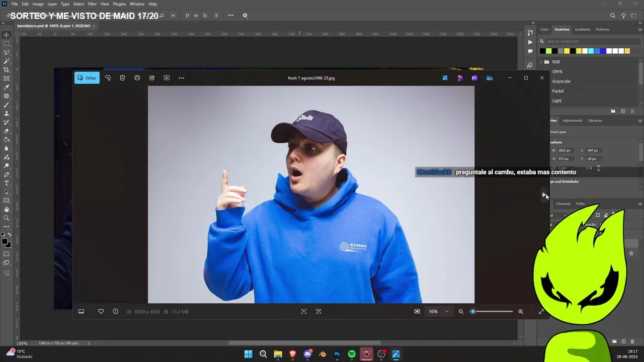Open the Photoshop Edit menu

point(25,4)
